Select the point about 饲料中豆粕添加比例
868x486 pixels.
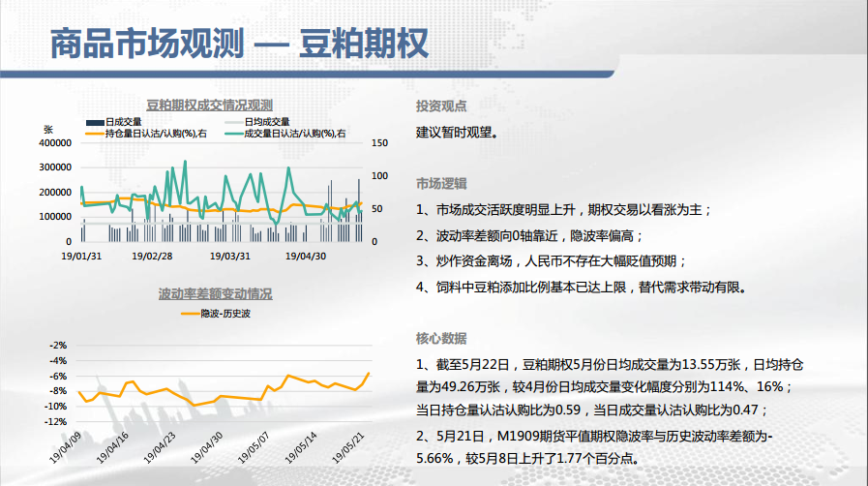coord(582,287)
